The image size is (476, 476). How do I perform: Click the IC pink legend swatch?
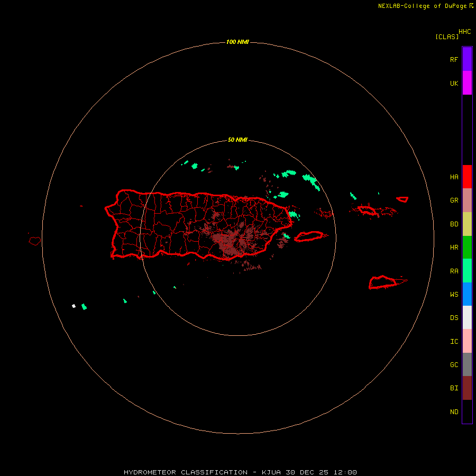pyautogui.click(x=467, y=341)
